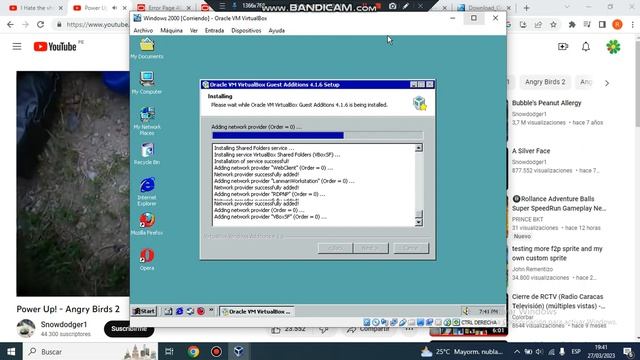This screenshot has height=360, width=640.
Task: Click the Chrome back arrow
Action: pyautogui.click(x=10, y=24)
